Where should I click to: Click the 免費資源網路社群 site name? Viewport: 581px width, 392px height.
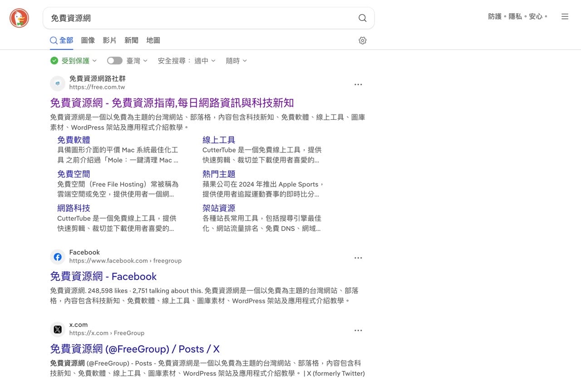[x=97, y=78]
